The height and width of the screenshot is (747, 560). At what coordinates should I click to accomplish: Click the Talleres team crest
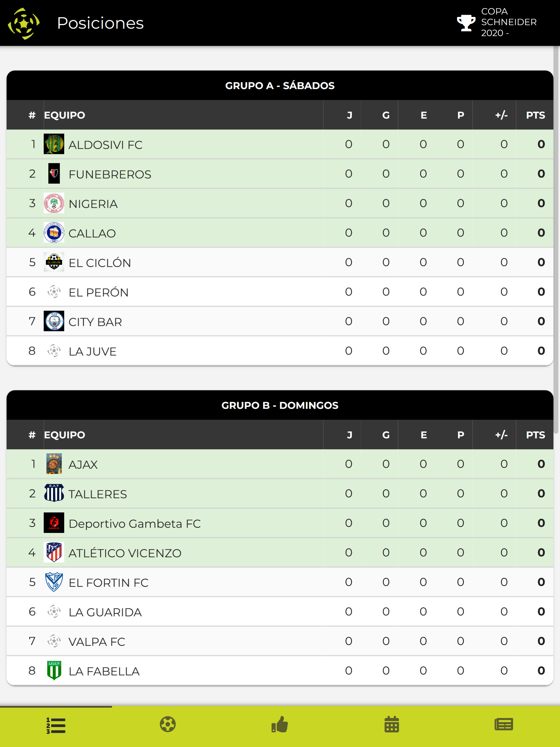pos(54,493)
